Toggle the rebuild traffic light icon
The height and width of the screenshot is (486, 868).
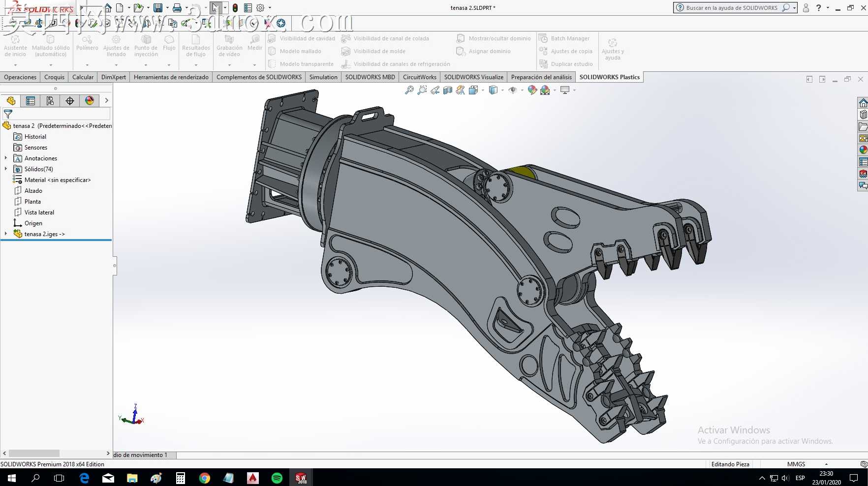click(235, 8)
